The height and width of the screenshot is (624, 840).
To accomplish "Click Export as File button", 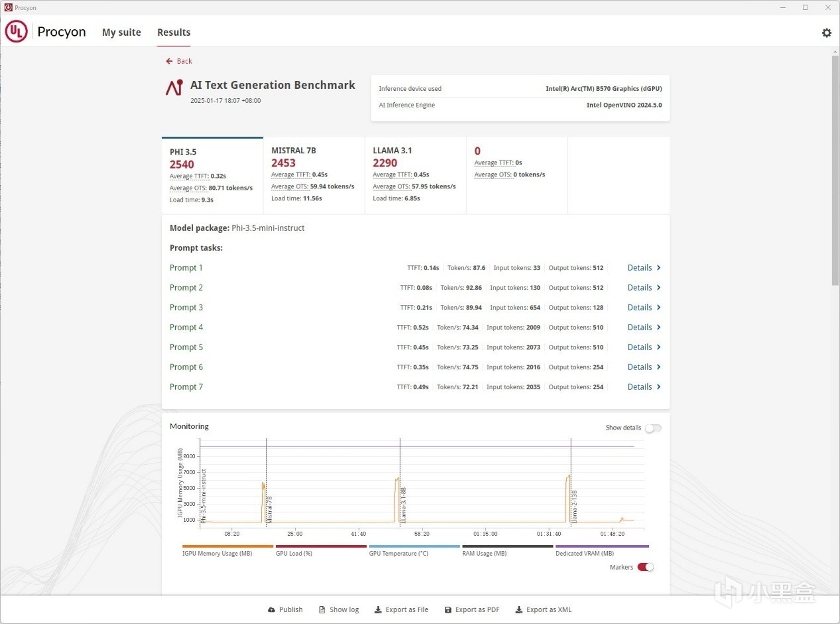I will point(401,610).
